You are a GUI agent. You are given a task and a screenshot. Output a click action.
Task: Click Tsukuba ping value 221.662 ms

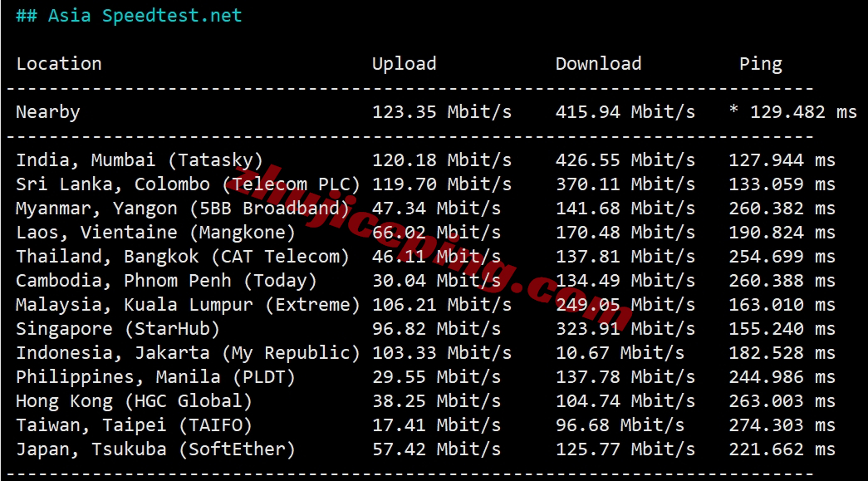(x=782, y=449)
